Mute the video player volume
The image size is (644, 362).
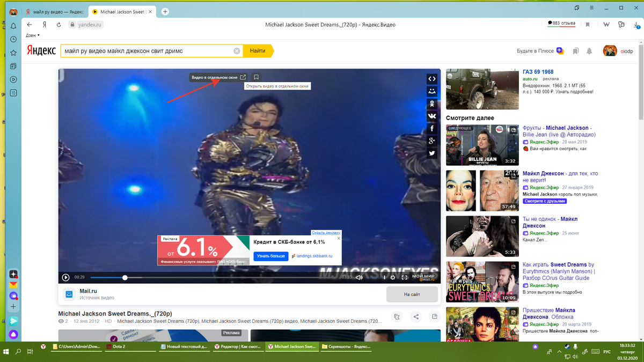pyautogui.click(x=359, y=277)
